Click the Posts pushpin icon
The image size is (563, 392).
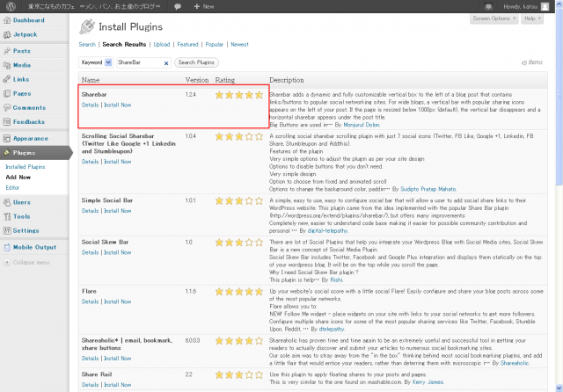click(7, 51)
